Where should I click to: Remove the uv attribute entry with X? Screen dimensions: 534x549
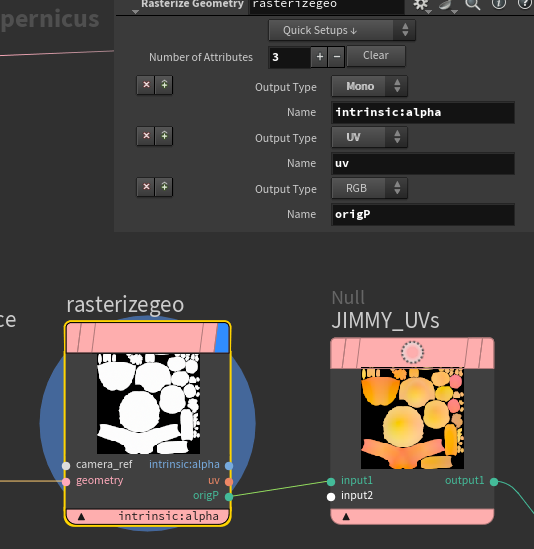click(146, 135)
